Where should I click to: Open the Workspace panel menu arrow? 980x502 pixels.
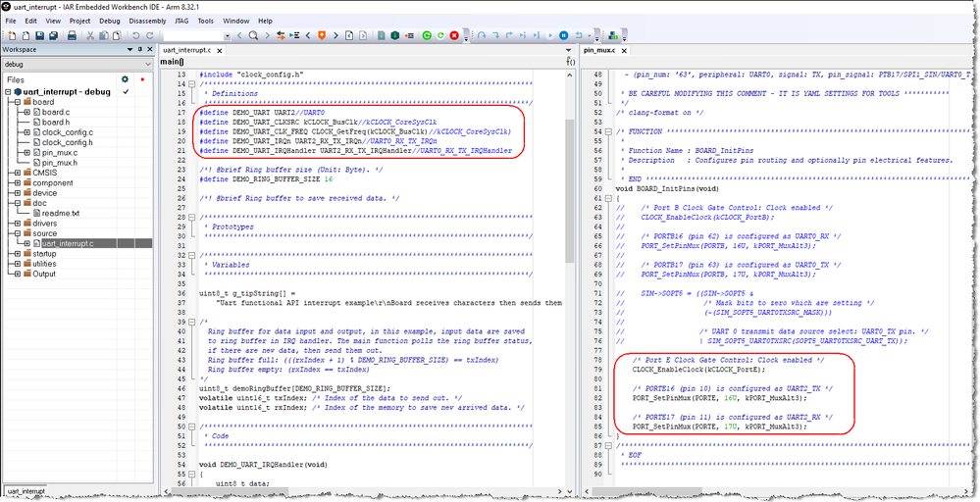(x=129, y=49)
